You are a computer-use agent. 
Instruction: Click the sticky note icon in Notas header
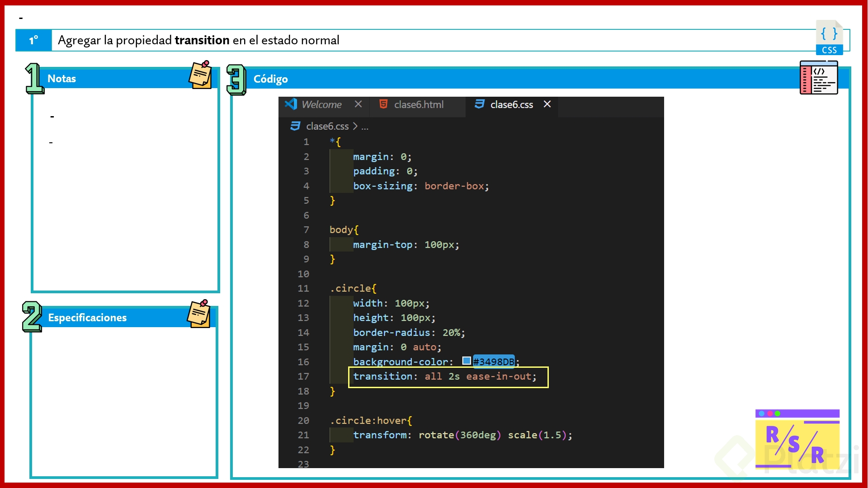point(200,75)
